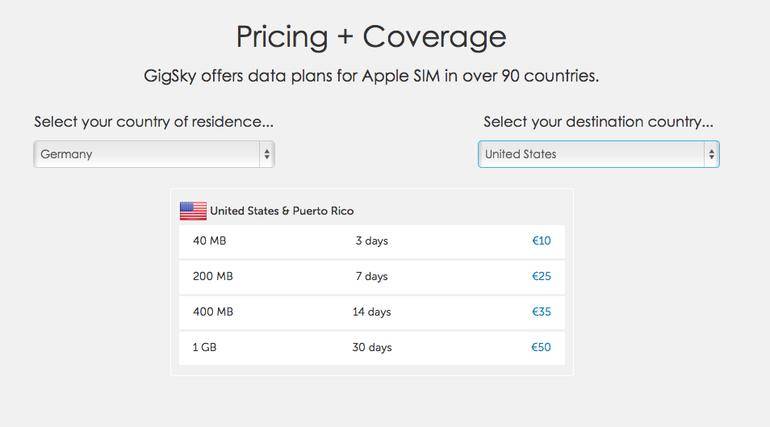
Task: Choose the 1 GB plan row
Action: point(372,347)
